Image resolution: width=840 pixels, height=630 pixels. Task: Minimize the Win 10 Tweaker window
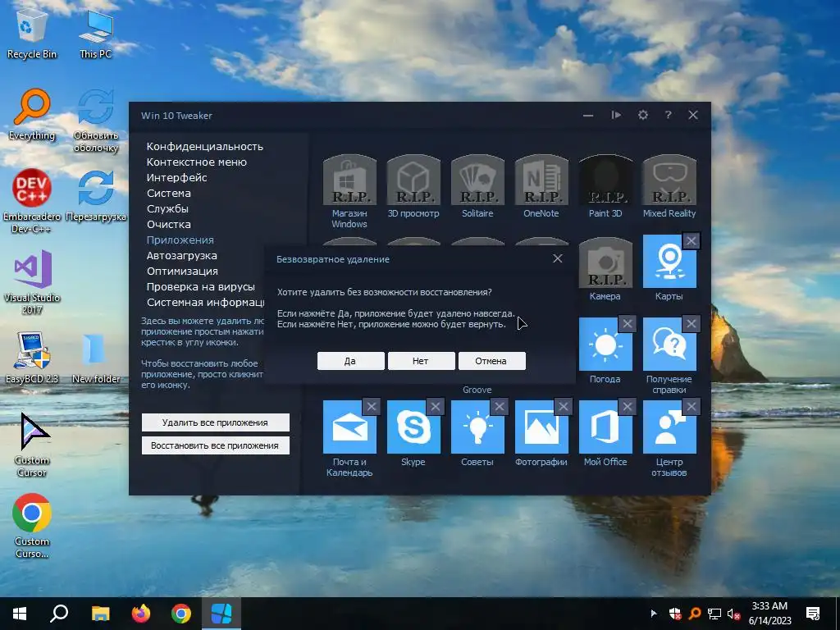[x=588, y=115]
